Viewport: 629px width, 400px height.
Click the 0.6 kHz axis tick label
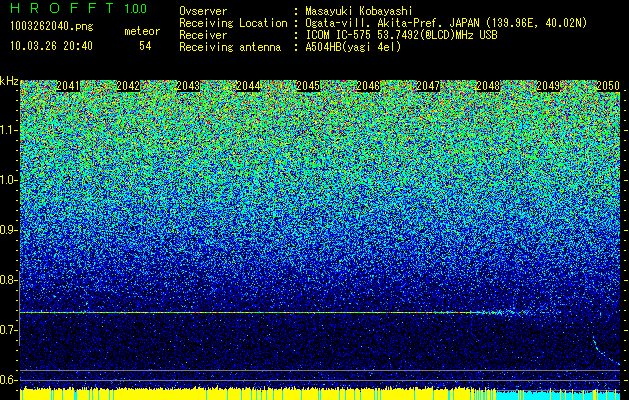(x=9, y=380)
